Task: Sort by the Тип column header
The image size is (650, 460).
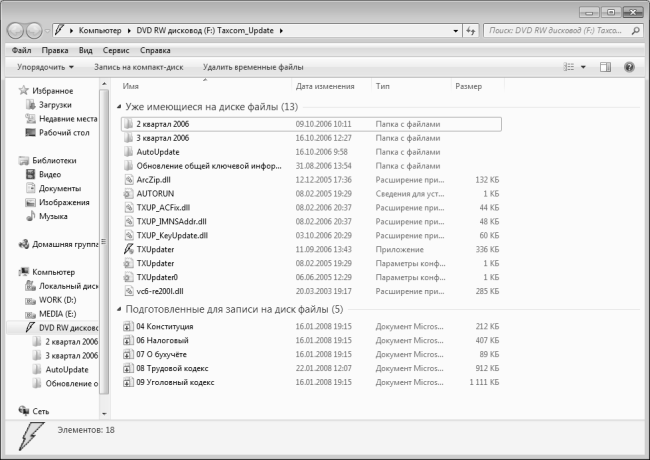Action: click(411, 86)
